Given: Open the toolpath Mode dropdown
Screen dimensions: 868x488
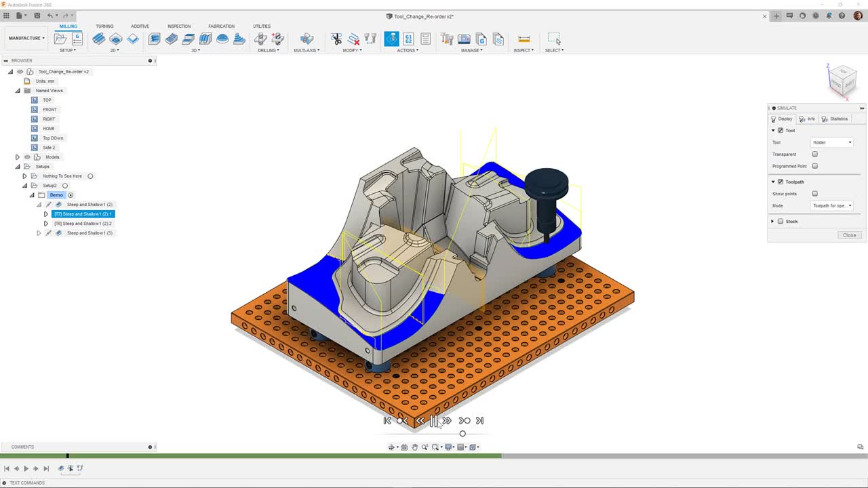Looking at the screenshot, I should click(x=832, y=205).
